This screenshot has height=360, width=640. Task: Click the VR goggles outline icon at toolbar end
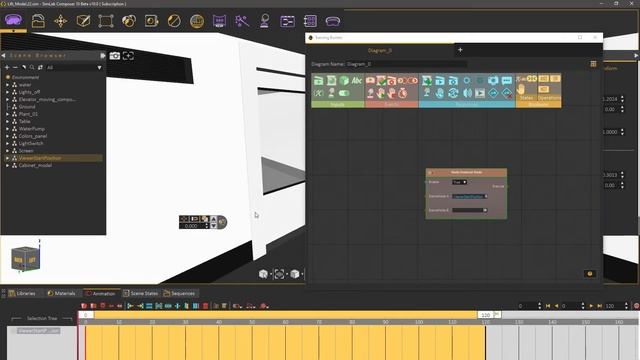point(333,21)
